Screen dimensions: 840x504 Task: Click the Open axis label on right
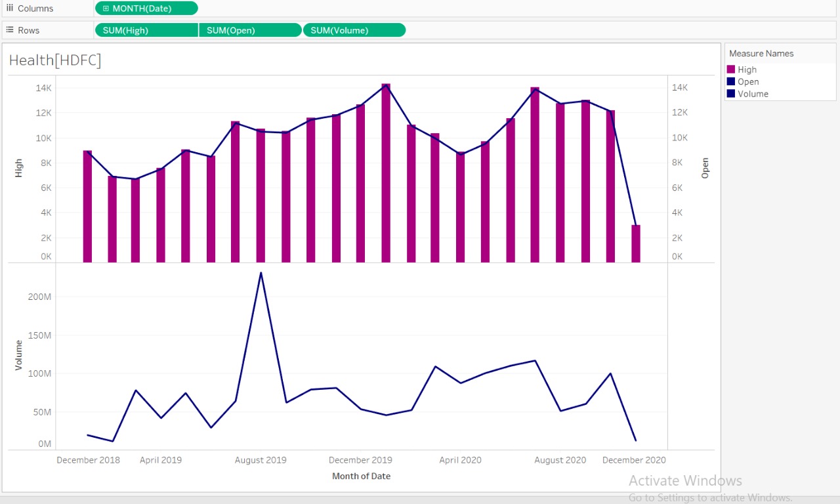click(705, 168)
